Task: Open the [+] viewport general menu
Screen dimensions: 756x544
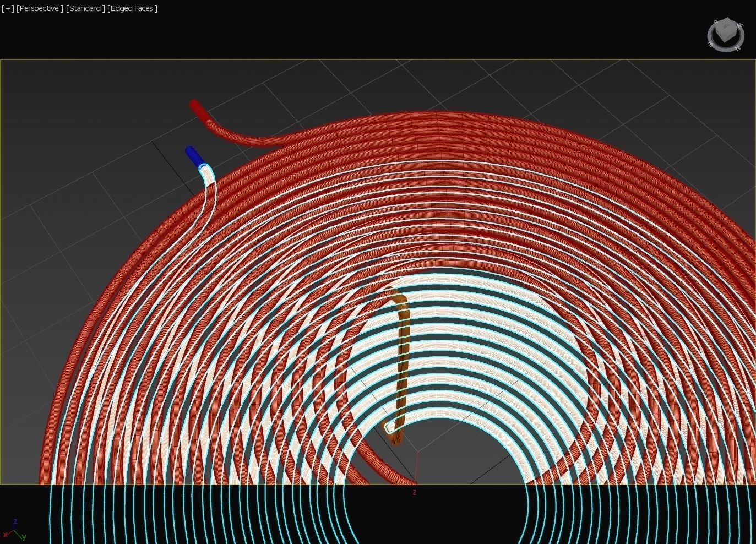Action: [8, 8]
